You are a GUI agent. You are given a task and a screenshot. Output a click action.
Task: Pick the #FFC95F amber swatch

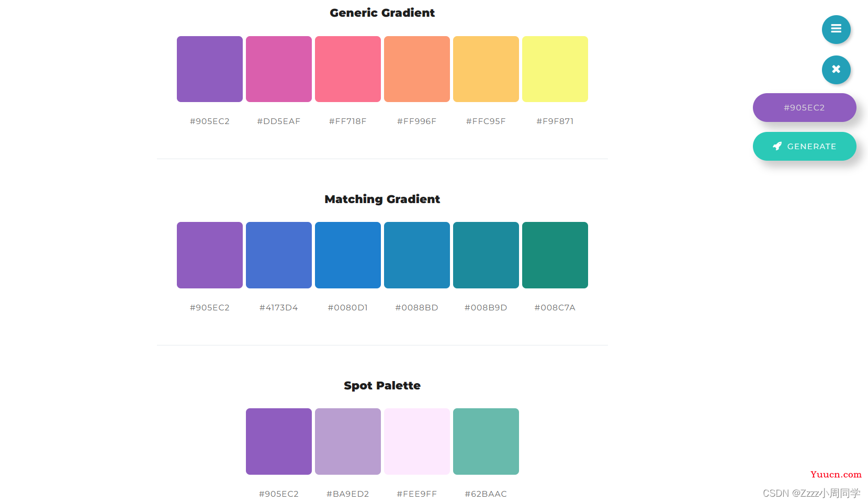pyautogui.click(x=486, y=69)
